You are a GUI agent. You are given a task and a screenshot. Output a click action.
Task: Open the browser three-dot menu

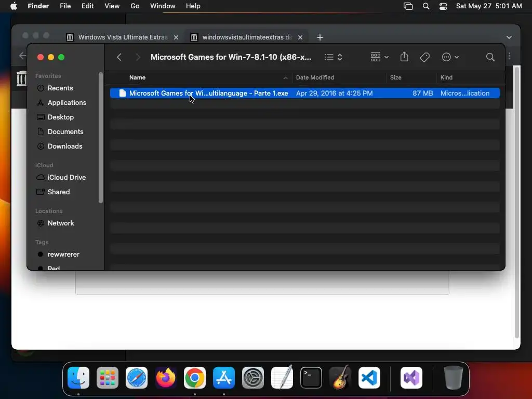pyautogui.click(x=509, y=56)
